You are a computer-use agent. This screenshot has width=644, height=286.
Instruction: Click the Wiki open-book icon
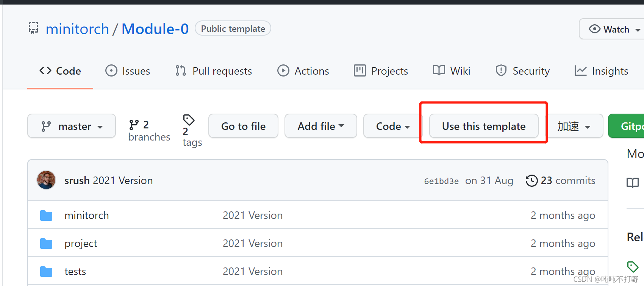[x=439, y=70]
